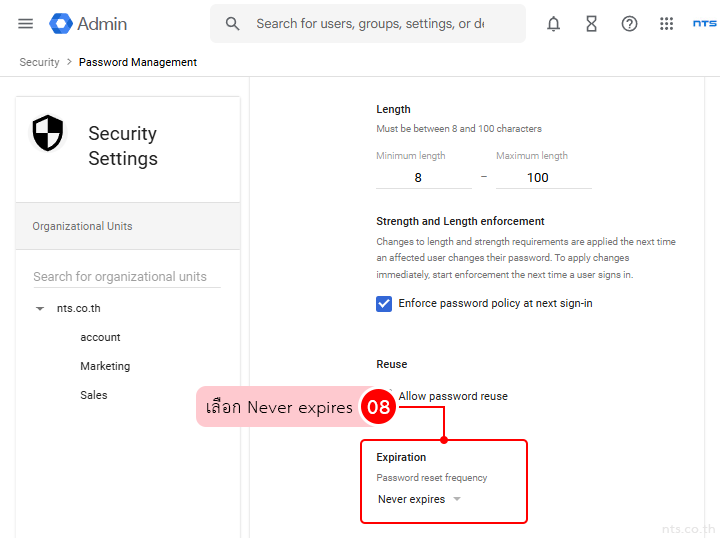Open the Never expires dropdown
Viewport: 720px width, 538px height.
point(419,499)
